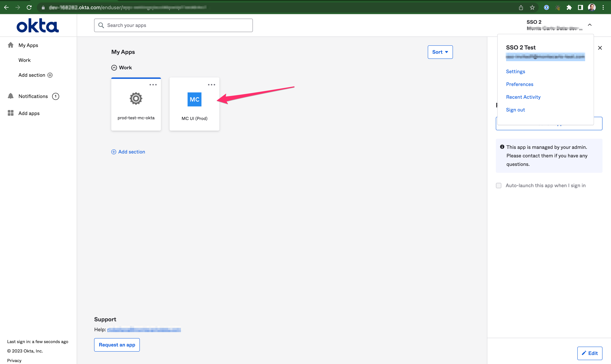Click plus icon beside sidebar Add section

[x=50, y=75]
